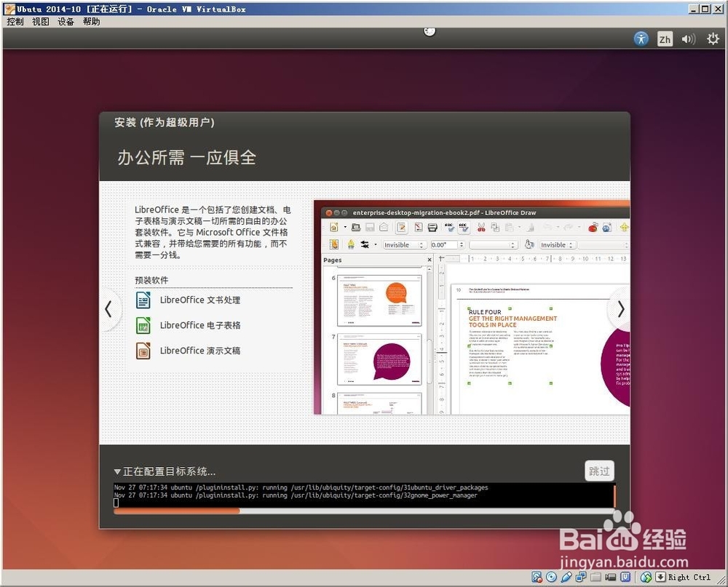The height and width of the screenshot is (587, 728).
Task: Open the 帮助 menu
Action: click(x=92, y=21)
